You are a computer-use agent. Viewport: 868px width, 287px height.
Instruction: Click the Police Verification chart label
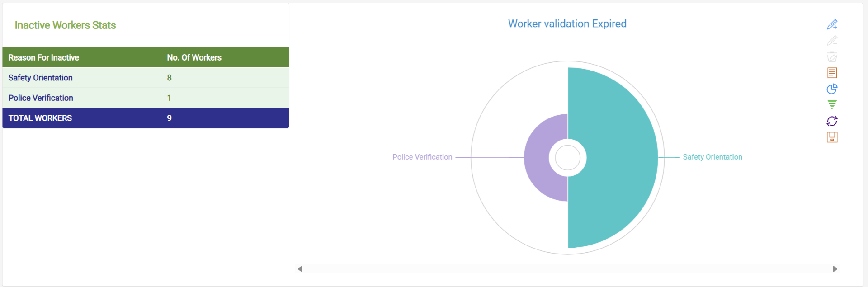(422, 157)
